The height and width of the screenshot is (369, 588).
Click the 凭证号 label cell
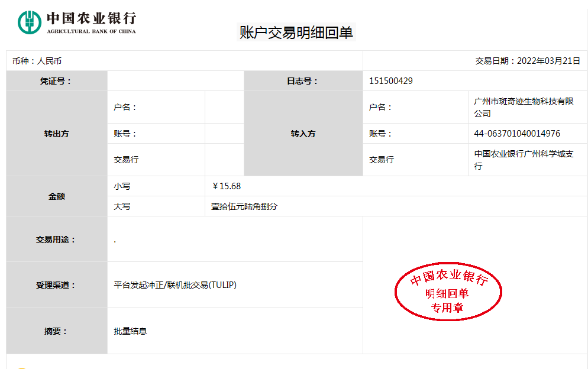click(57, 81)
